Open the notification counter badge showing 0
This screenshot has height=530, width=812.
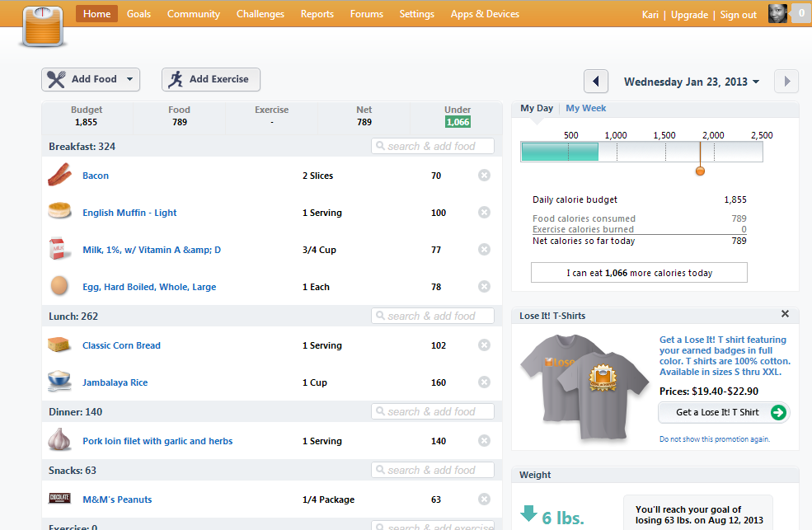point(800,13)
